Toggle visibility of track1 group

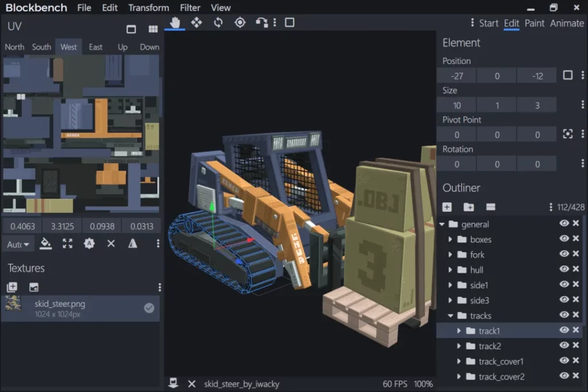tap(564, 330)
